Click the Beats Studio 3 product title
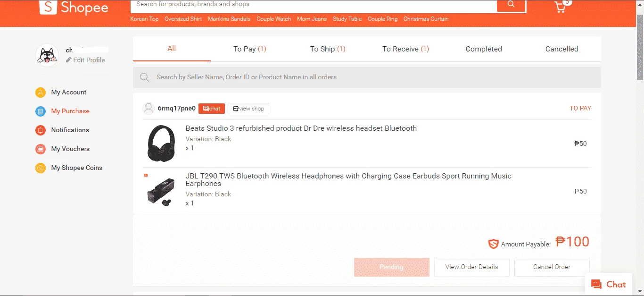 coord(301,128)
